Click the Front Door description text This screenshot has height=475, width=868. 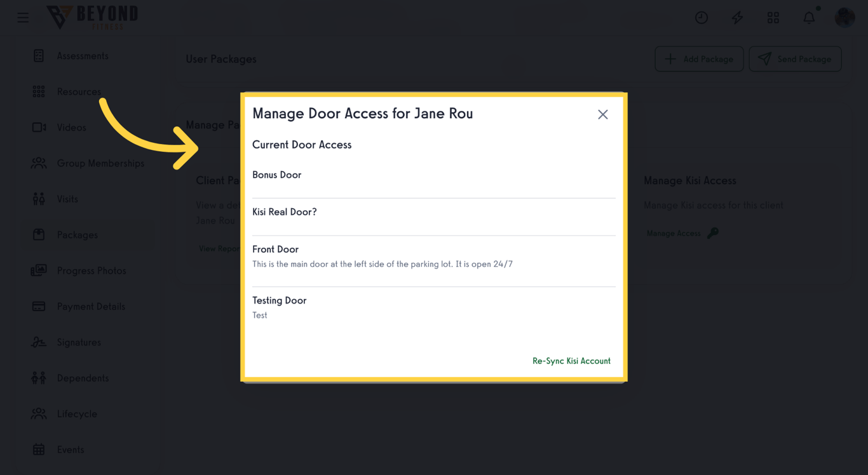(383, 264)
